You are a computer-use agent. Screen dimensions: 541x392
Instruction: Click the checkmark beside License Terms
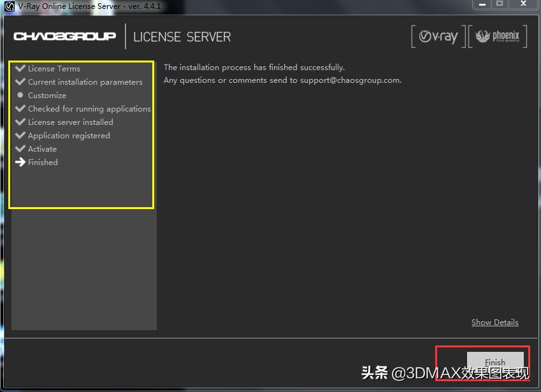(x=20, y=68)
